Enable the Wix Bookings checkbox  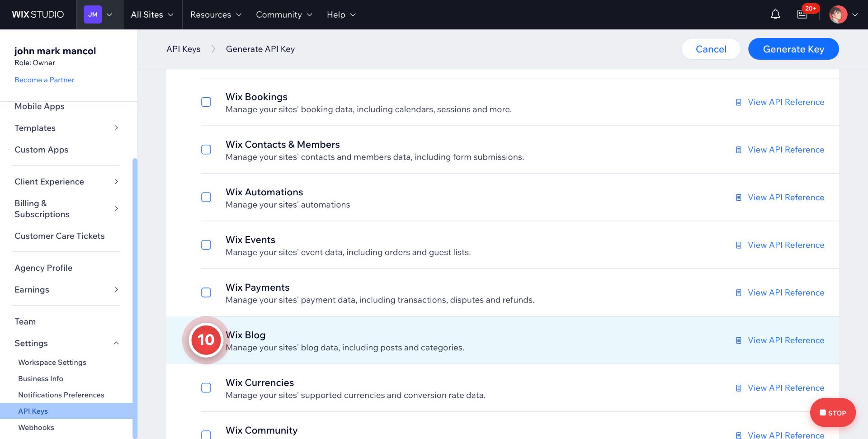[x=206, y=102]
